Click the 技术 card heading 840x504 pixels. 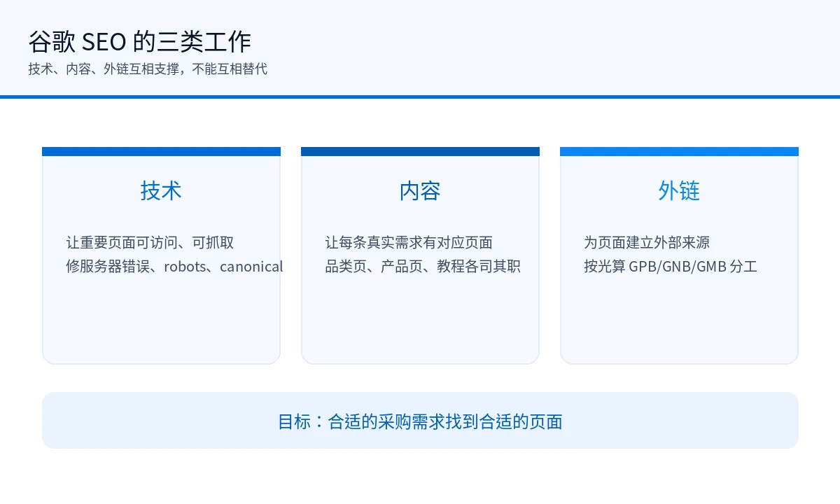[161, 190]
